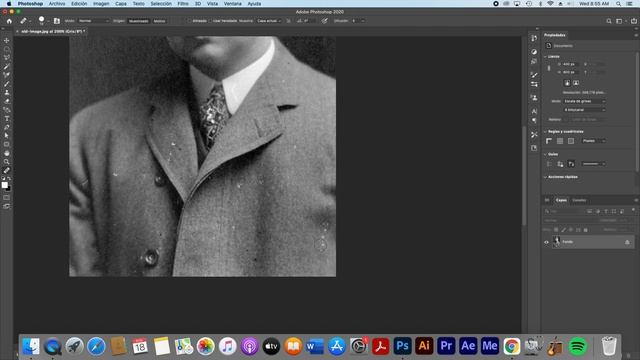Click the Home icon in options bar
This screenshot has width=640, height=360.
click(9, 21)
